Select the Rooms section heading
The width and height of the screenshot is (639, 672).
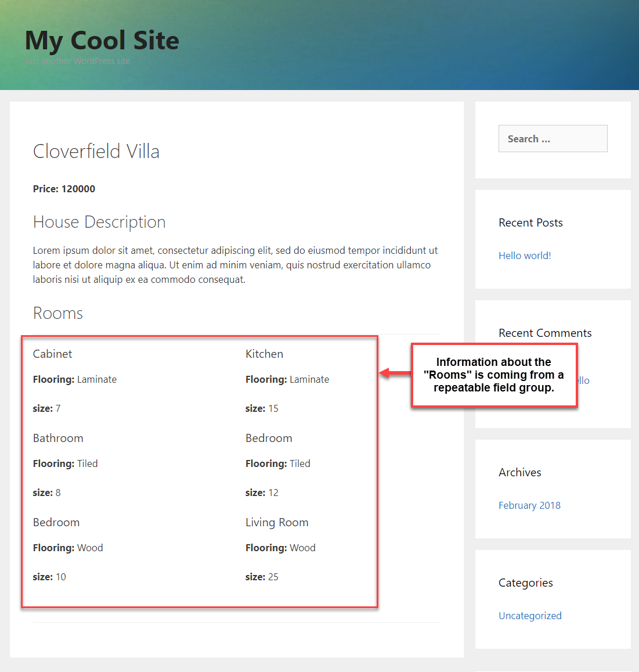57,312
